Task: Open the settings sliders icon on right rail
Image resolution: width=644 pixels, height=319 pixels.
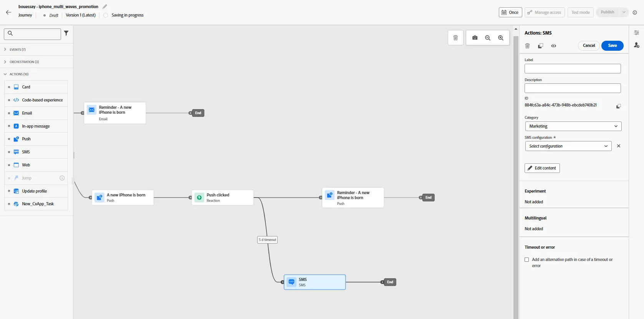Action: click(636, 33)
